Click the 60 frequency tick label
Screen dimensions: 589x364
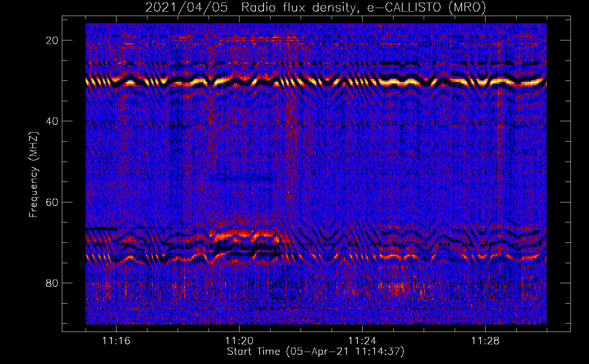[52, 202]
